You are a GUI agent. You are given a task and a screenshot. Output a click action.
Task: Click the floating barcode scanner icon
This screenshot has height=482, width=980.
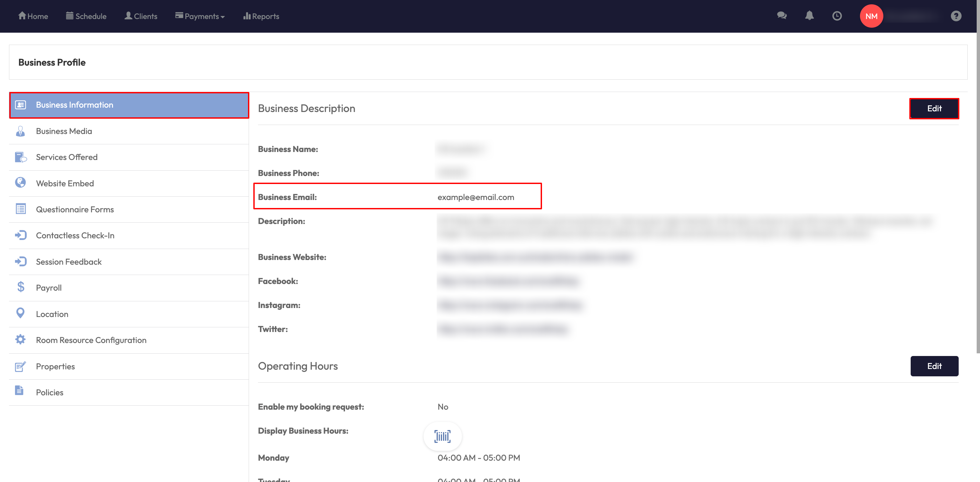[442, 436]
